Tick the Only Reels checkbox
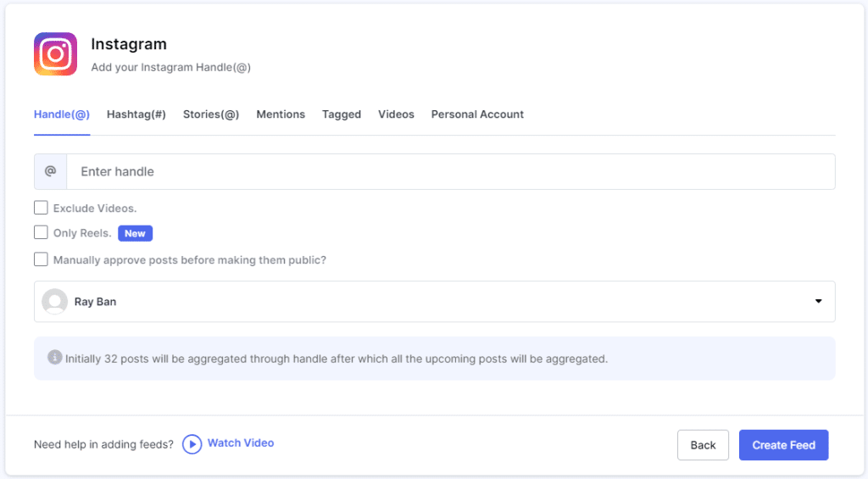This screenshot has height=479, width=868. (41, 232)
